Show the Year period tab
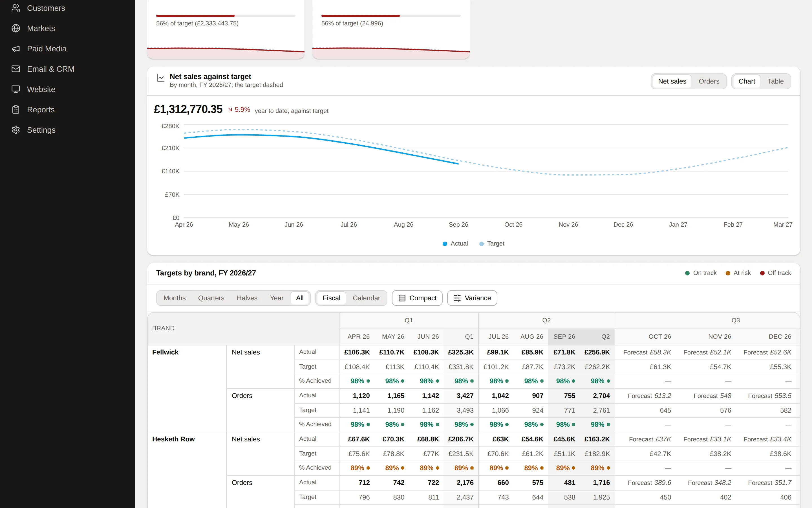Screen dimensions: 812x508 click(277, 298)
